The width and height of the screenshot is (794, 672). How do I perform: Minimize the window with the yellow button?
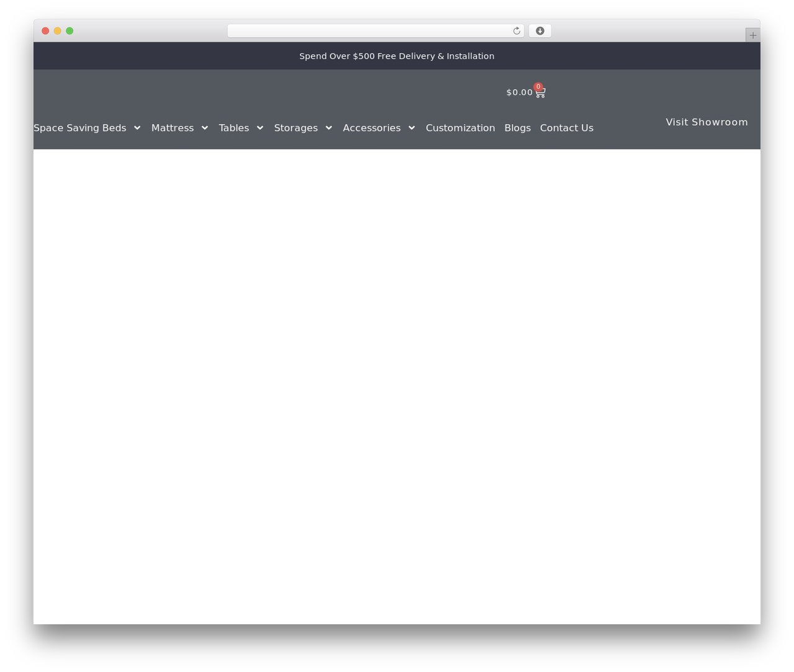tap(58, 31)
